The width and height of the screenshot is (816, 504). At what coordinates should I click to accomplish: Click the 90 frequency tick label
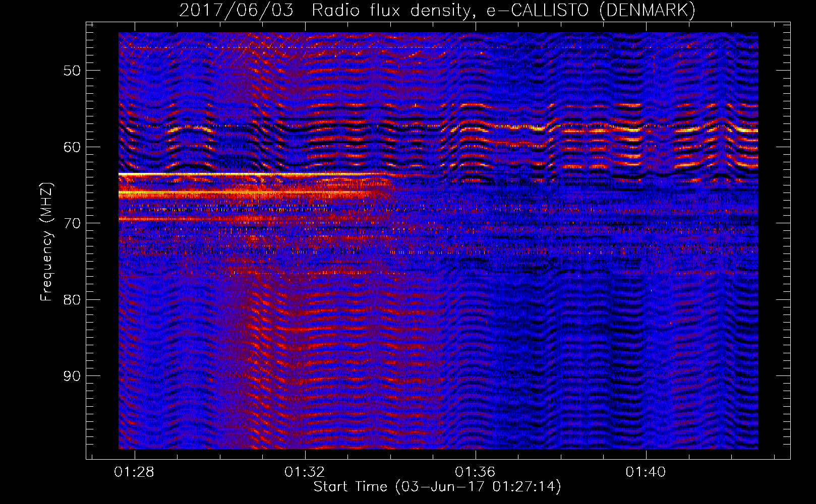pos(72,376)
